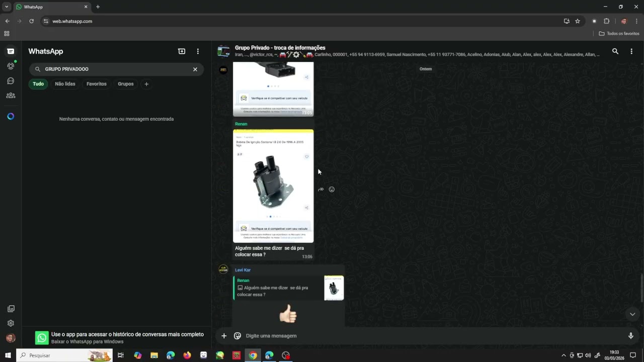
Task: Open the Channels icon in sidebar
Action: pos(11,80)
